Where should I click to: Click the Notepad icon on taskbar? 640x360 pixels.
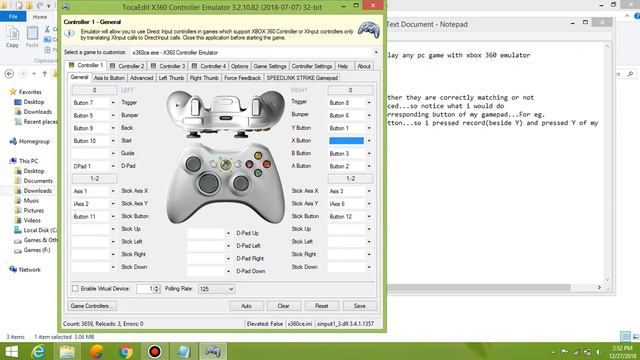pos(184,351)
